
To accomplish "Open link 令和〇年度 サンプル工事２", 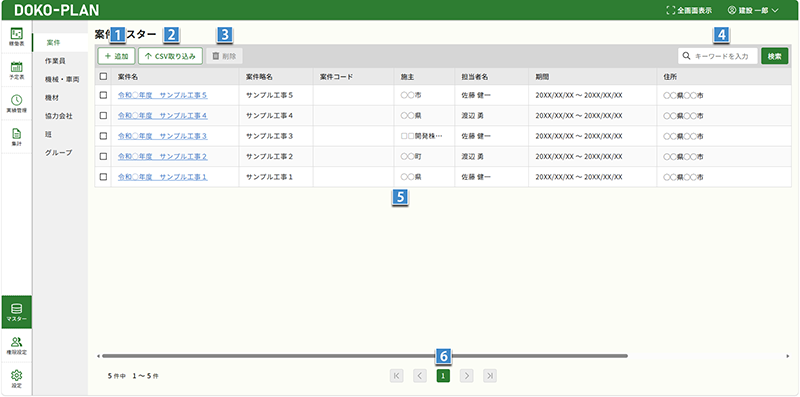I will [x=162, y=156].
